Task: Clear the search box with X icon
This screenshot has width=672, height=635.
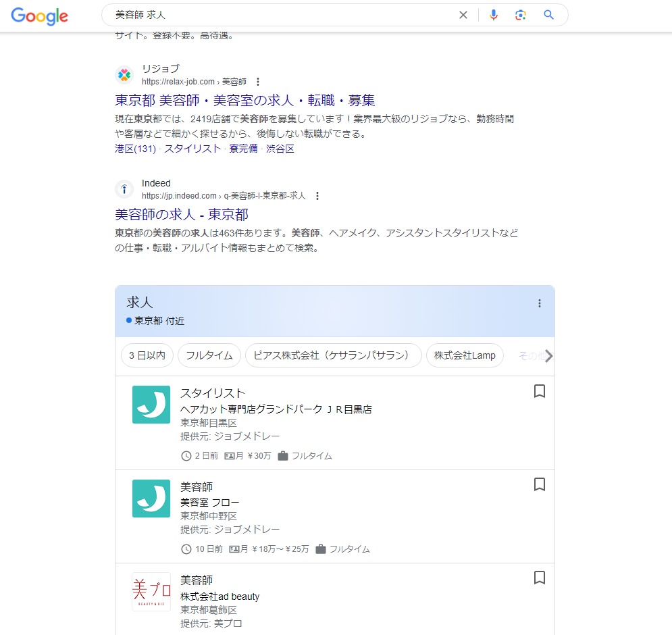Action: pyautogui.click(x=463, y=15)
